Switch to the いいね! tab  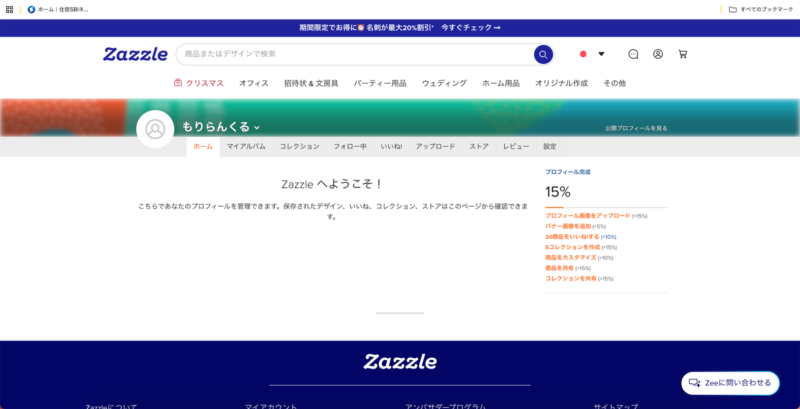tap(391, 146)
